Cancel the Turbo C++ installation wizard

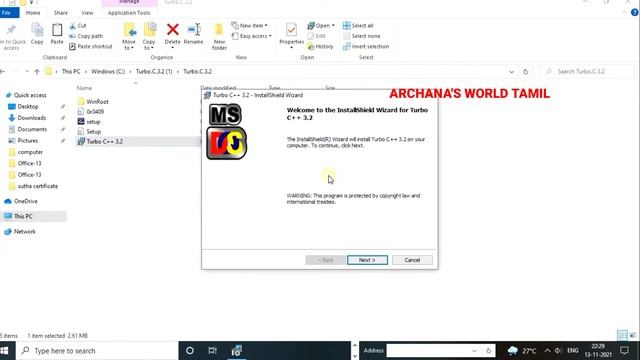(x=412, y=260)
